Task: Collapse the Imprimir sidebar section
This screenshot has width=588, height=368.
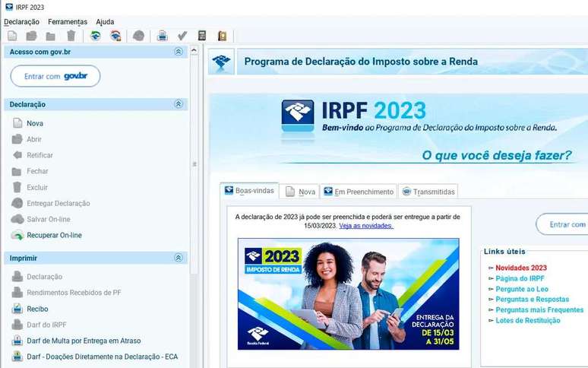Action: (179, 258)
